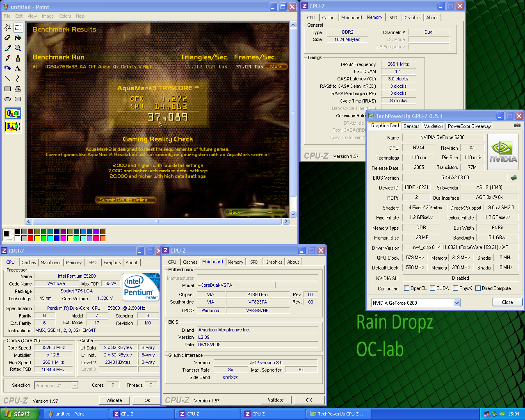Pick the yellow color swatch in Paint palette
The height and width of the screenshot is (420, 525).
click(x=37, y=238)
